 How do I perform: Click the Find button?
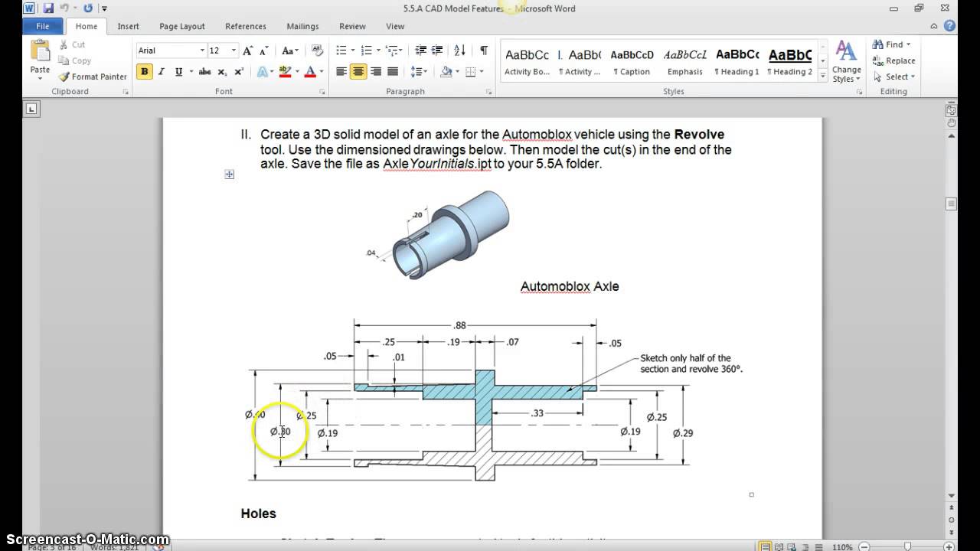pos(888,44)
